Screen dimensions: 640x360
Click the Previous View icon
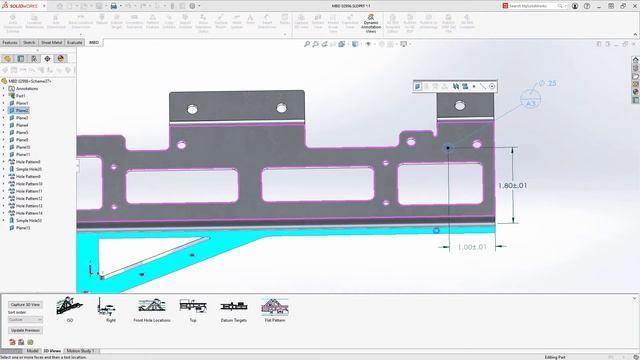tap(324, 44)
